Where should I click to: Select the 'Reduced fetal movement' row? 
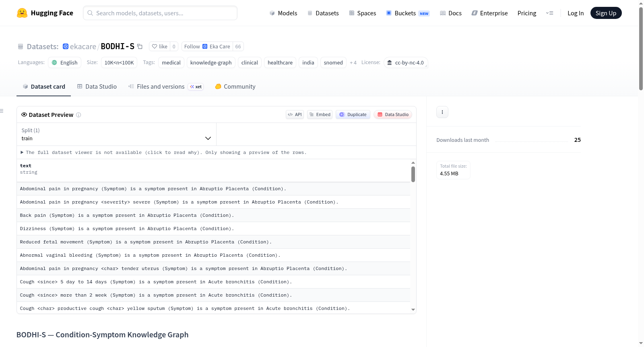(213, 242)
